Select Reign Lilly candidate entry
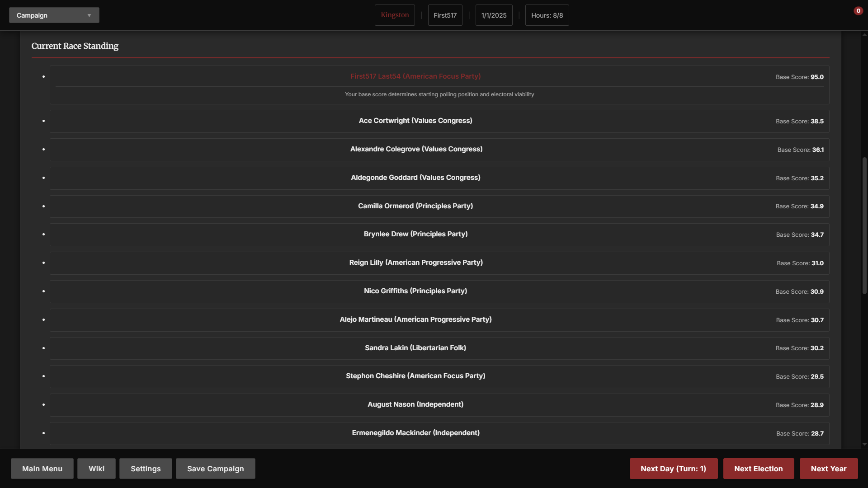 point(415,263)
